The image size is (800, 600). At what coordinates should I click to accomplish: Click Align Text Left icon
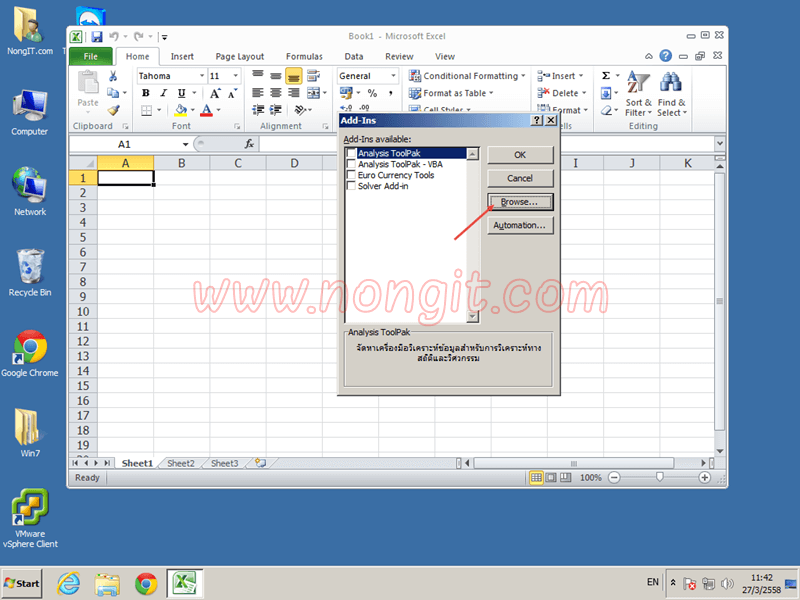[258, 93]
